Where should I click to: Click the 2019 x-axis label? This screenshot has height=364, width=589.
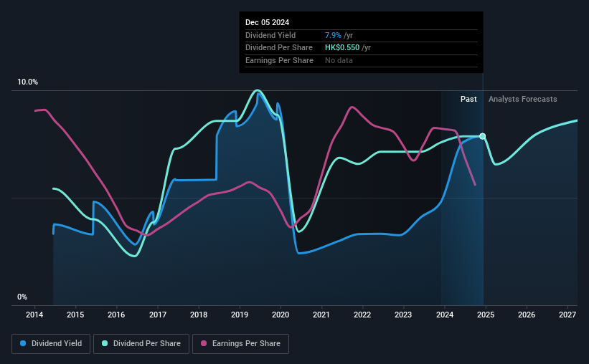240,315
